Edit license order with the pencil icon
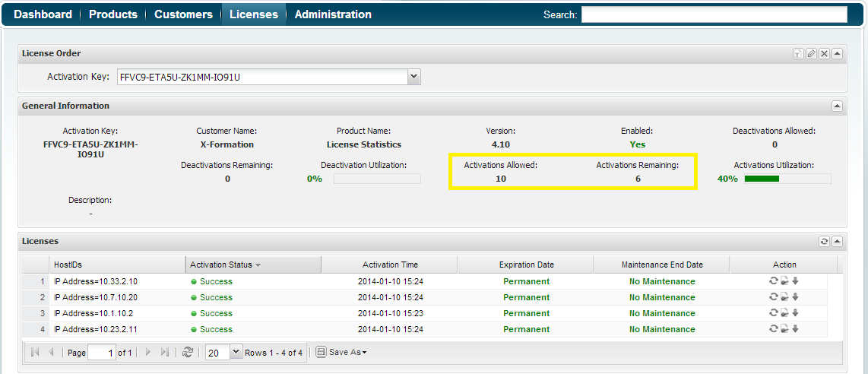868x374 pixels. [811, 54]
